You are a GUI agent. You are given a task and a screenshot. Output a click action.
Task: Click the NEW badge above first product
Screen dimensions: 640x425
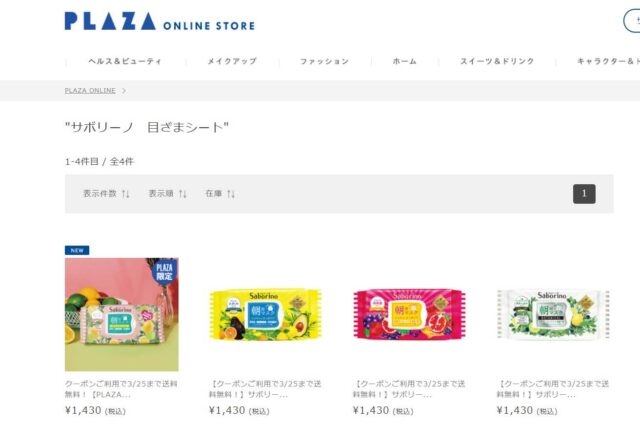click(x=77, y=250)
